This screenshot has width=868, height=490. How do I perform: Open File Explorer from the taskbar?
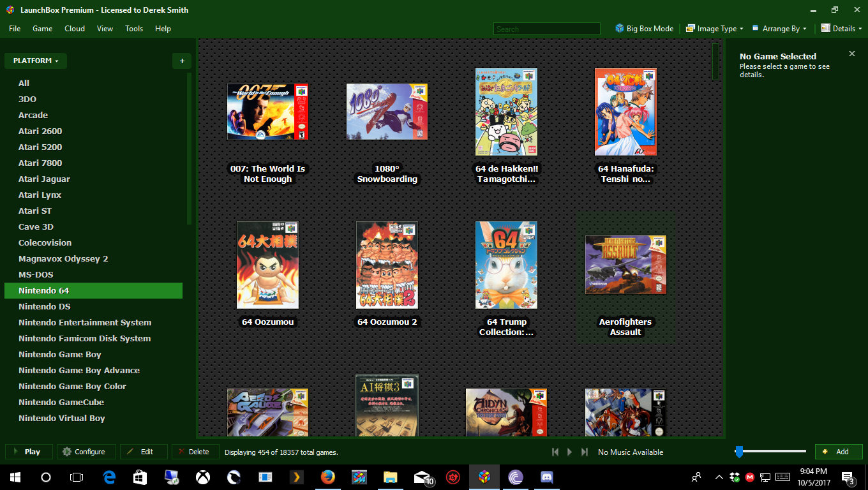tap(391, 477)
